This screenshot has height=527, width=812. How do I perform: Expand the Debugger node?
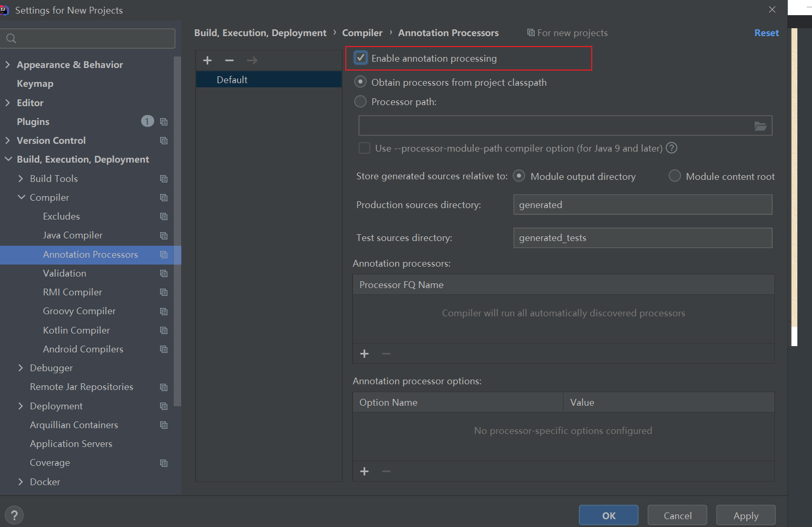click(x=21, y=368)
